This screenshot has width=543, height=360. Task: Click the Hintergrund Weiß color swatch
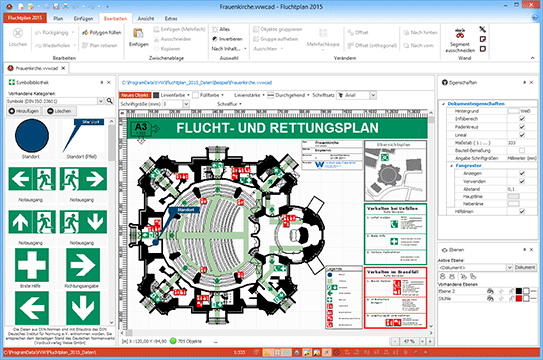[x=513, y=111]
